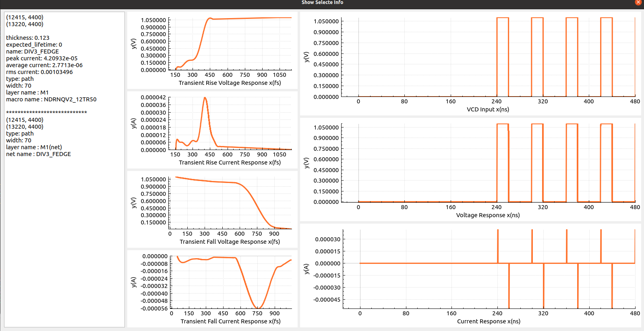
Task: Click the 'expected_lifetime: 0' line
Action: (x=34, y=45)
